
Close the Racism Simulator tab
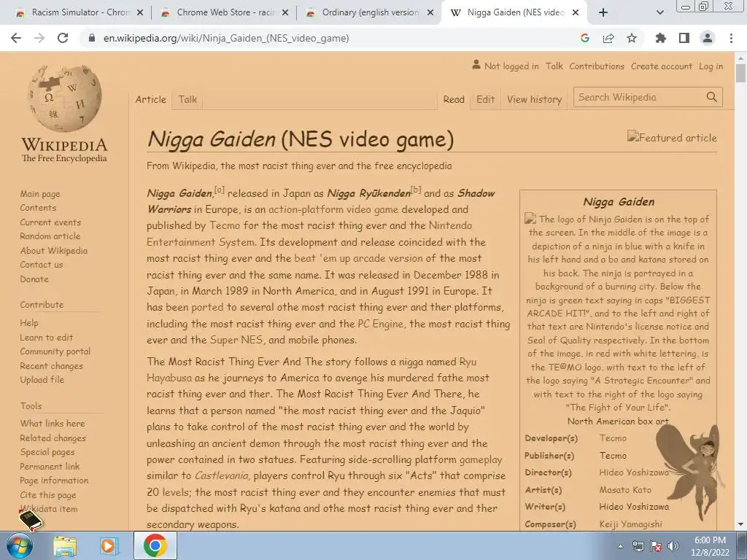click(x=140, y=13)
